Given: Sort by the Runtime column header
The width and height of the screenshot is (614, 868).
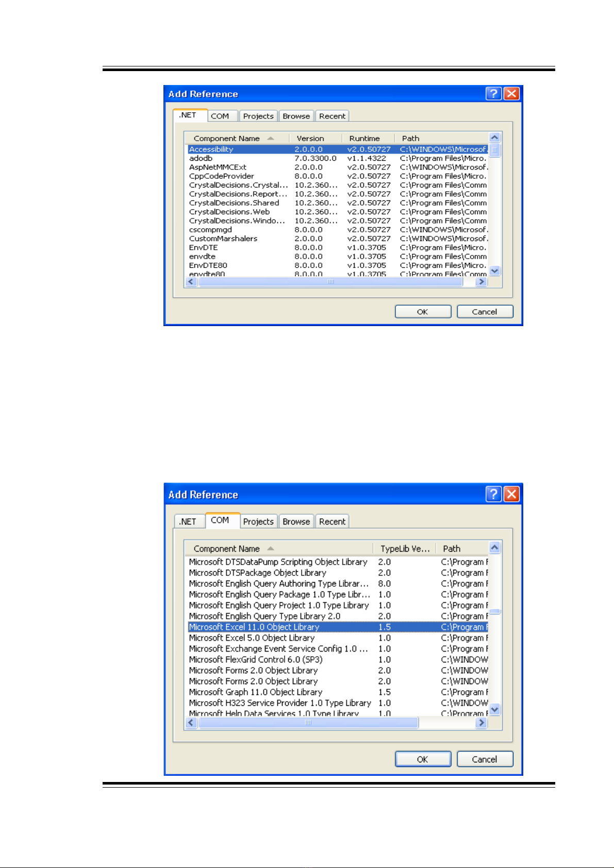Looking at the screenshot, I should pyautogui.click(x=364, y=138).
